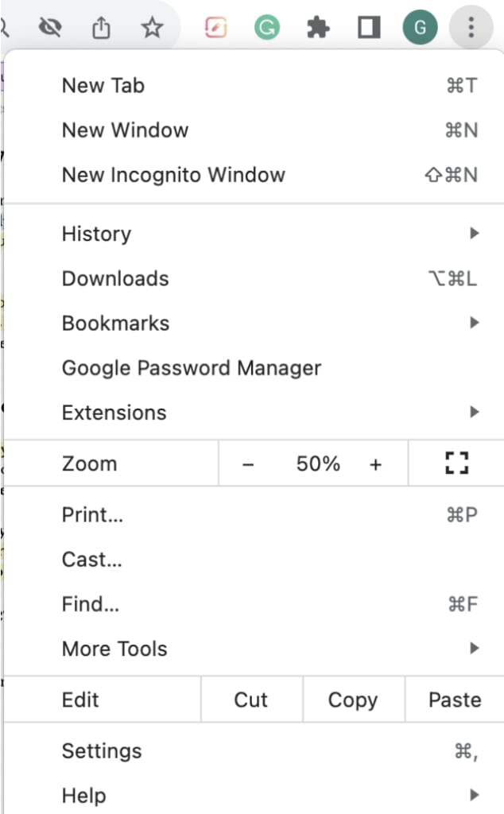Open Chrome Settings from the menu
504x814 pixels.
[102, 750]
